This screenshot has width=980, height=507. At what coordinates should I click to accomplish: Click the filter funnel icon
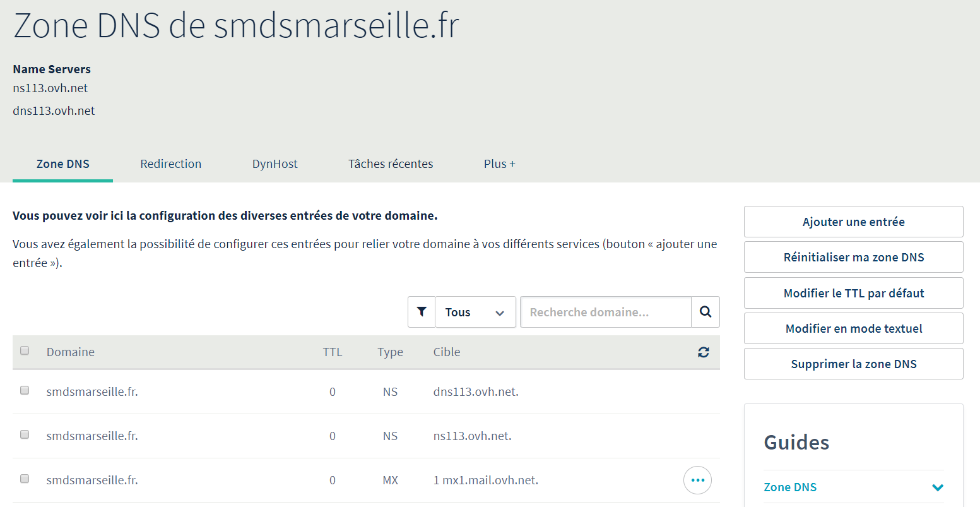pyautogui.click(x=422, y=312)
